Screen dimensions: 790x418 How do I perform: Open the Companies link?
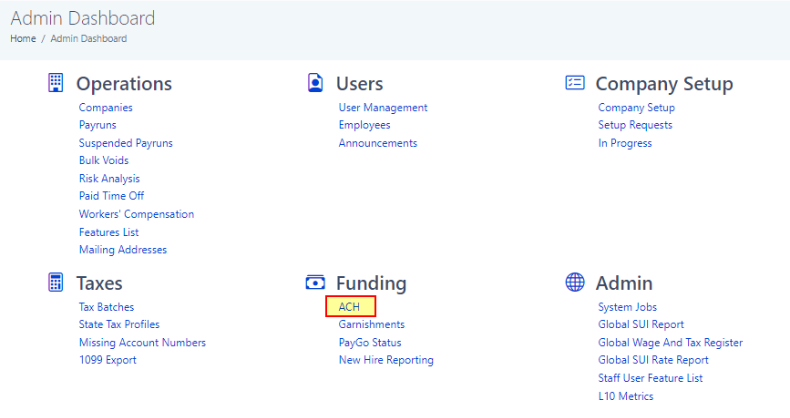tap(106, 107)
